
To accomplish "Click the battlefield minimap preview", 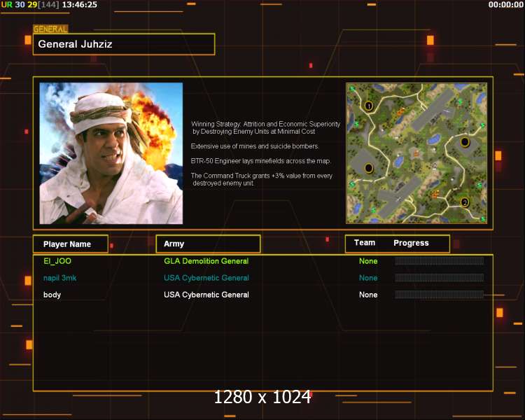I will pos(416,153).
